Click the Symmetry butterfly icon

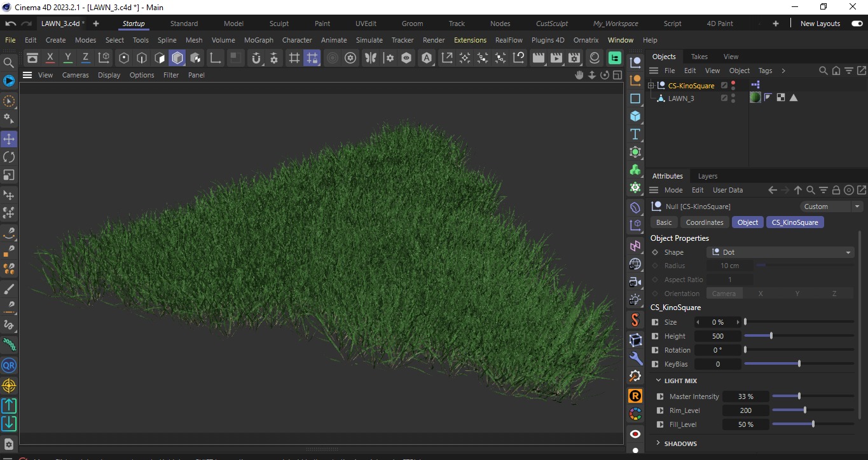pos(370,58)
